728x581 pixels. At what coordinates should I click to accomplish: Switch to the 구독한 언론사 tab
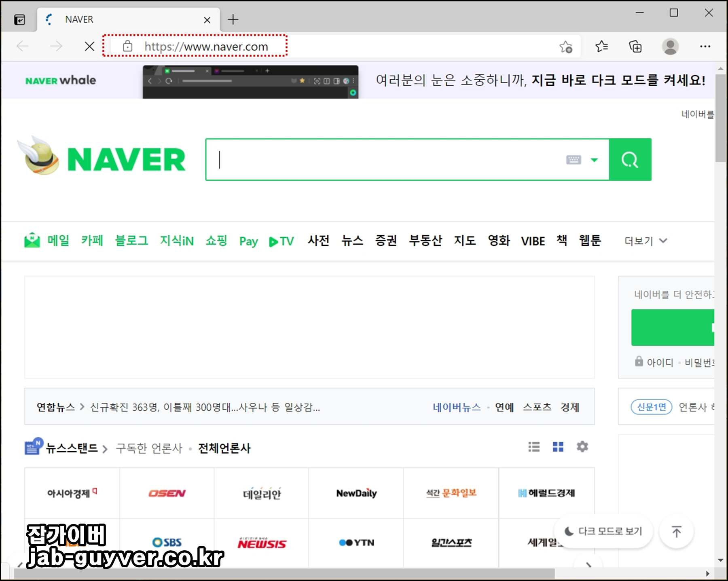coord(149,448)
